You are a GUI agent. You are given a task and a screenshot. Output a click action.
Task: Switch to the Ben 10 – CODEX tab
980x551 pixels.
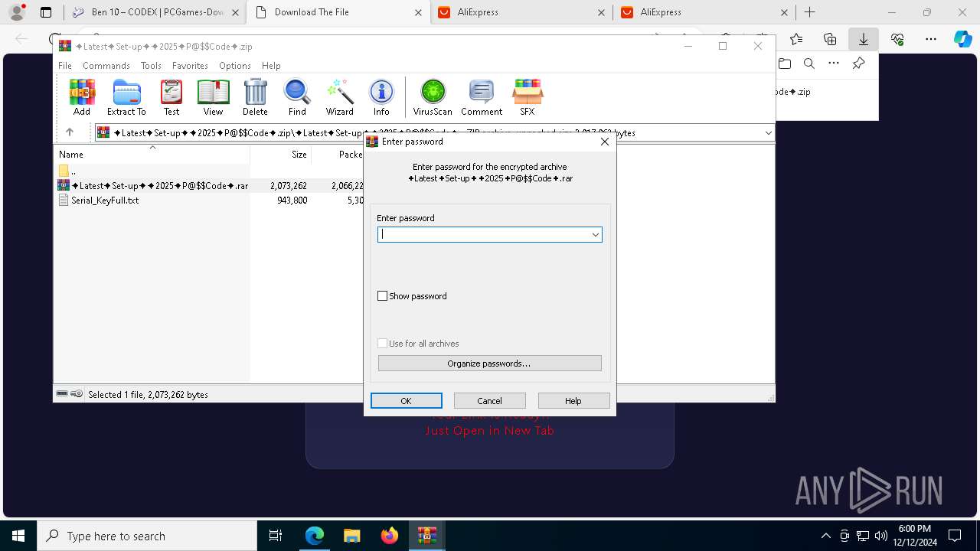click(x=154, y=12)
